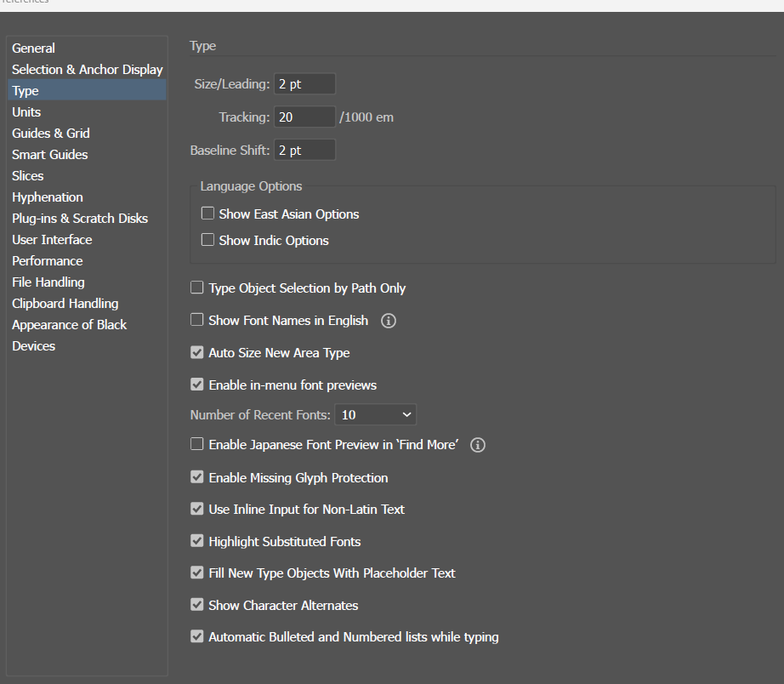784x684 pixels.
Task: Open Smart Guides preferences
Action: point(87,155)
